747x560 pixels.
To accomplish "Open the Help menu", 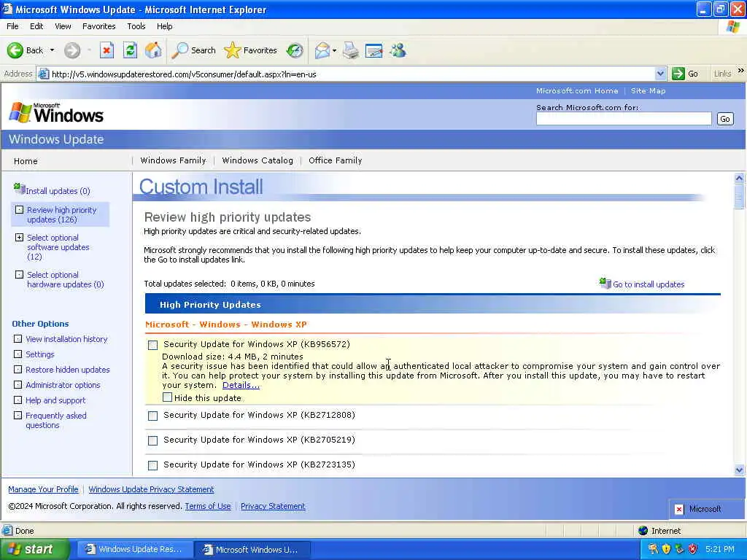I will tap(164, 26).
